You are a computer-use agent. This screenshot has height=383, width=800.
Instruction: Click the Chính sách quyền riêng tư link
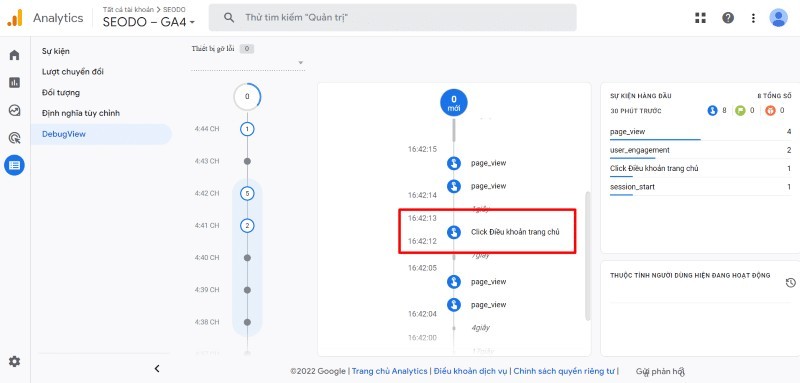pyautogui.click(x=565, y=371)
